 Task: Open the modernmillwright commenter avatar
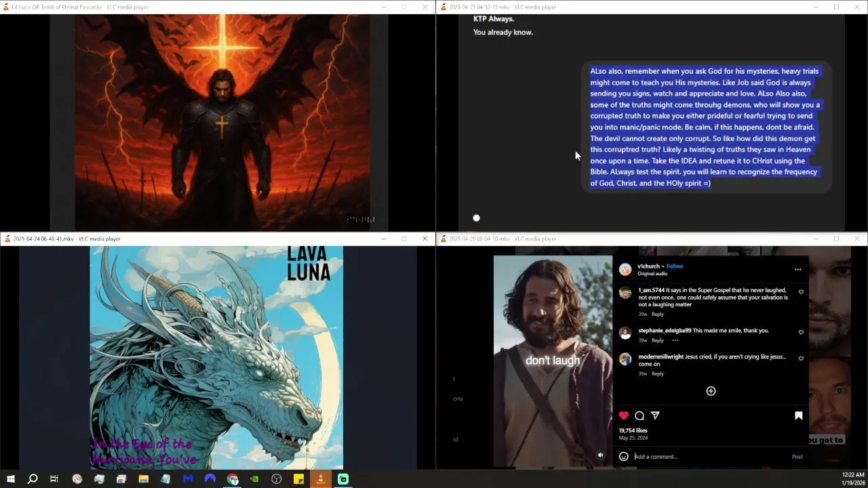coord(625,359)
